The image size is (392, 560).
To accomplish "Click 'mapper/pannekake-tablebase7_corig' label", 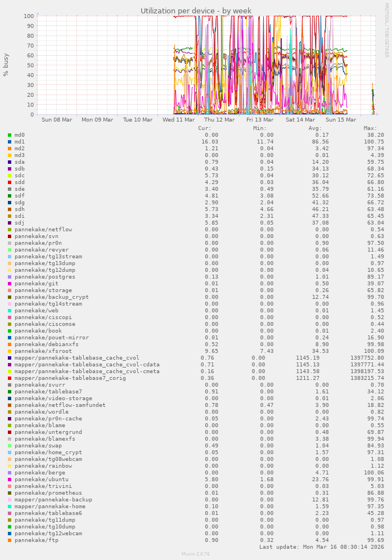I will (x=70, y=378).
